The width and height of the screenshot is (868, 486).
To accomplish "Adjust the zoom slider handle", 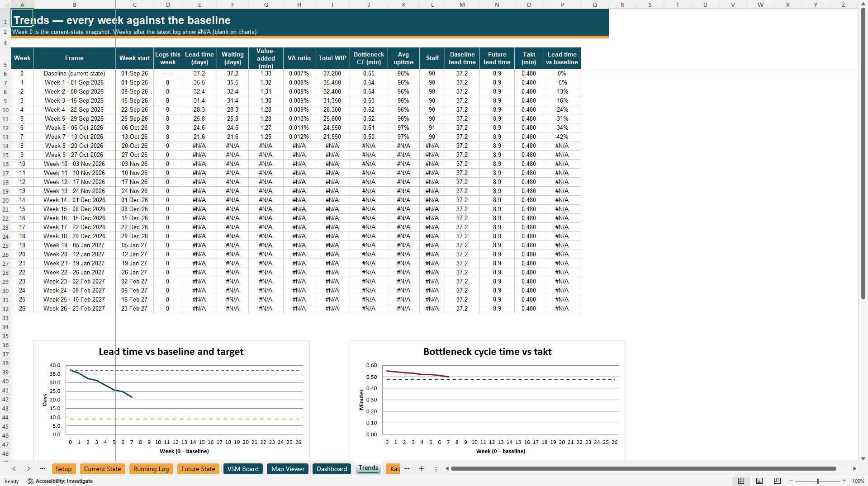I will [x=818, y=481].
